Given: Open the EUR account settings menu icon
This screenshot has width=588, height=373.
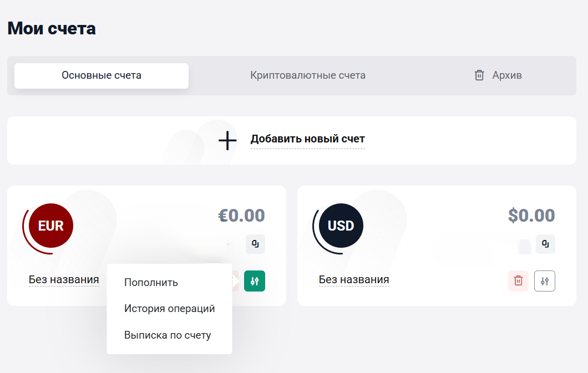Looking at the screenshot, I should (x=255, y=281).
